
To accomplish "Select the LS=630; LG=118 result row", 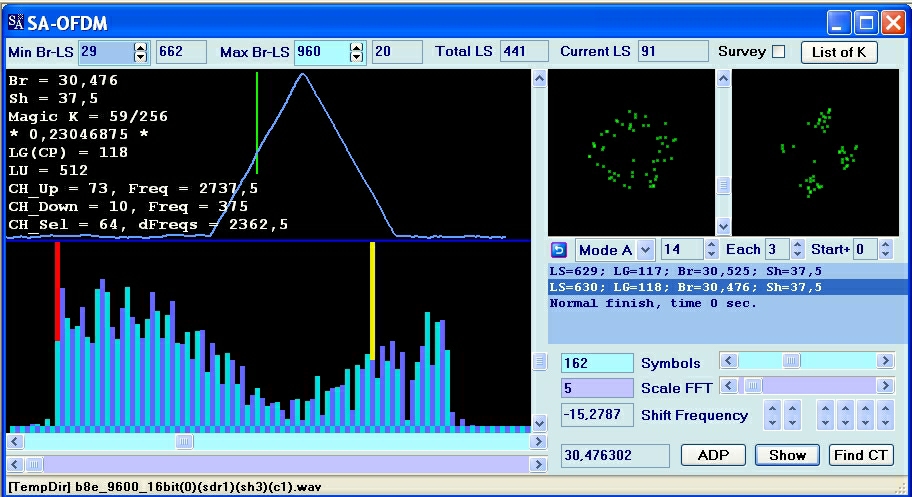I will [x=729, y=287].
